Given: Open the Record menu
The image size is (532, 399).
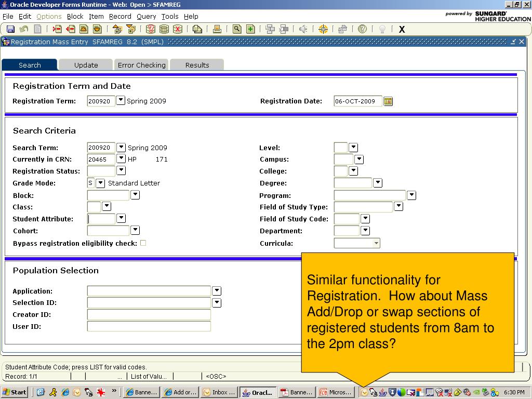Looking at the screenshot, I should click(x=120, y=16).
